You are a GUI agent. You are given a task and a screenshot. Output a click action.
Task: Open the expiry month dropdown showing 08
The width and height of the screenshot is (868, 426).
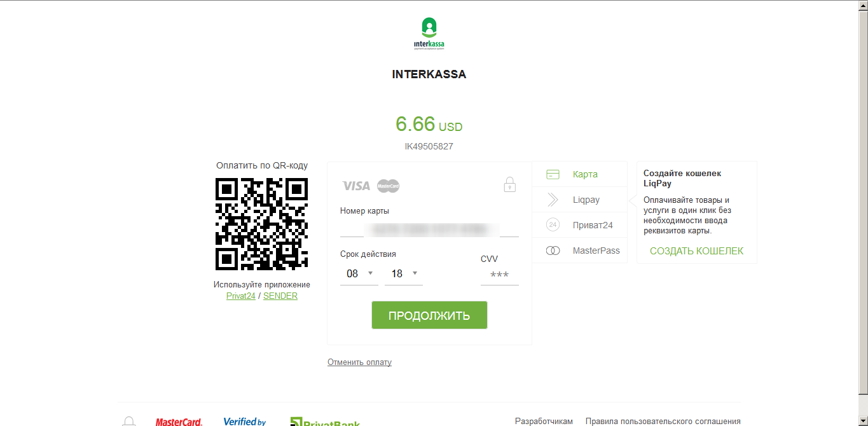(359, 273)
